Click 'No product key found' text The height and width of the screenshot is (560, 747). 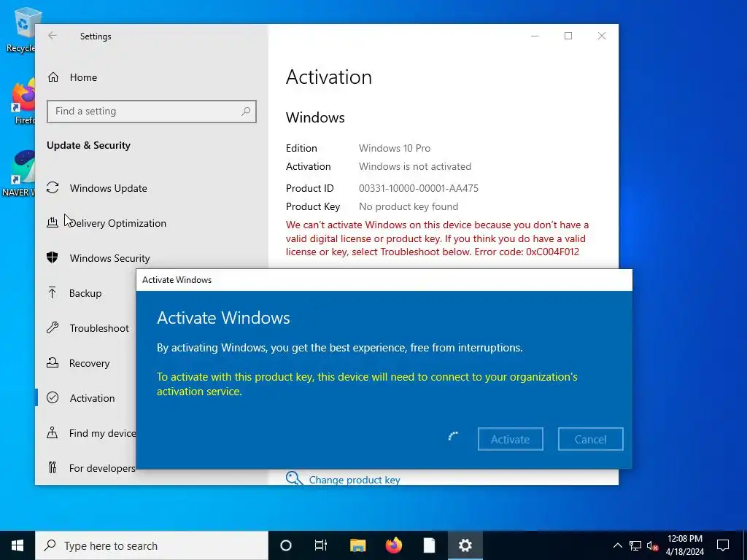[x=409, y=206]
